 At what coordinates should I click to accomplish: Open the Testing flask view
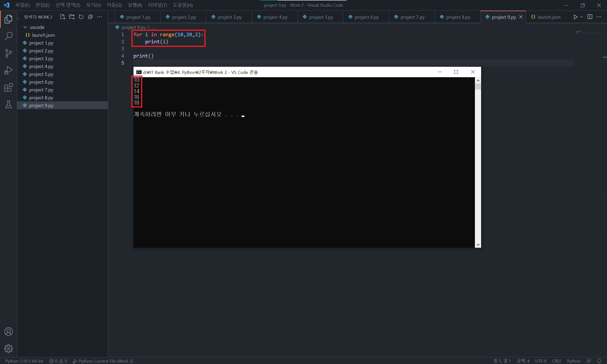8,104
